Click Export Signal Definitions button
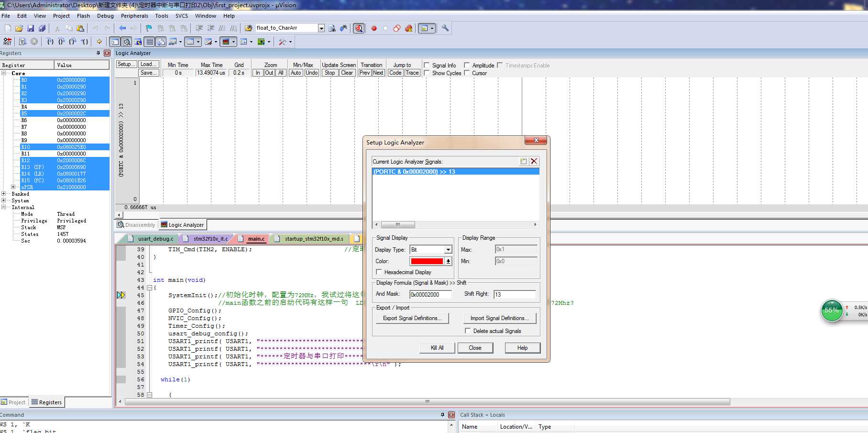 (x=412, y=318)
